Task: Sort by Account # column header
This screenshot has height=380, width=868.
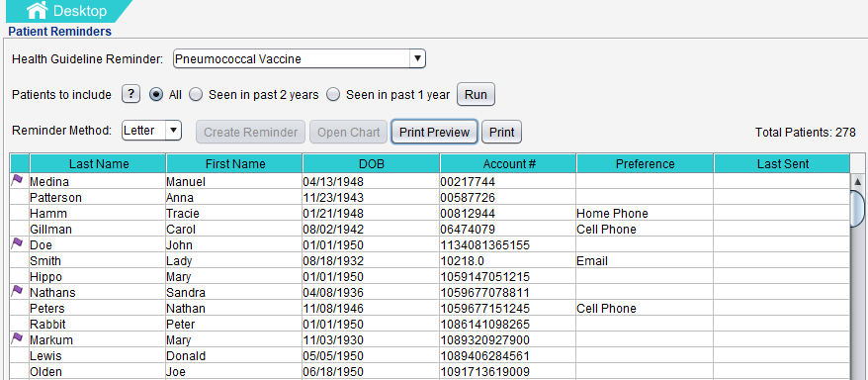Action: coord(509,164)
